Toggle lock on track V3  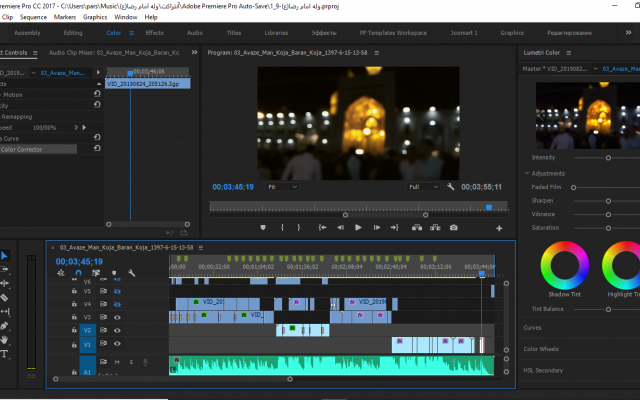coord(74,317)
